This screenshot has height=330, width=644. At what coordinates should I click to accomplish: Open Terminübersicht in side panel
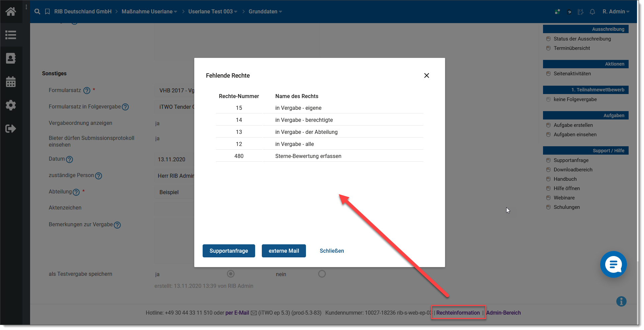pyautogui.click(x=572, y=48)
